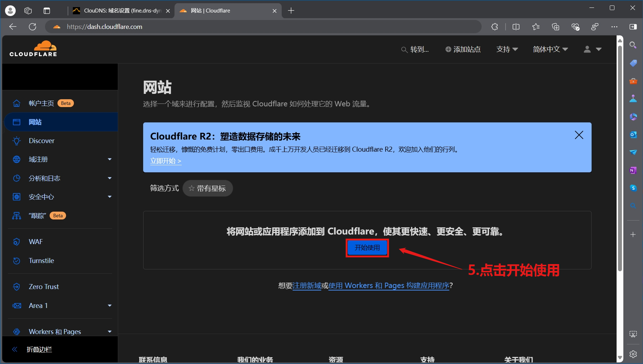
Task: Toggle the vertical tabs icon
Action: (47, 11)
